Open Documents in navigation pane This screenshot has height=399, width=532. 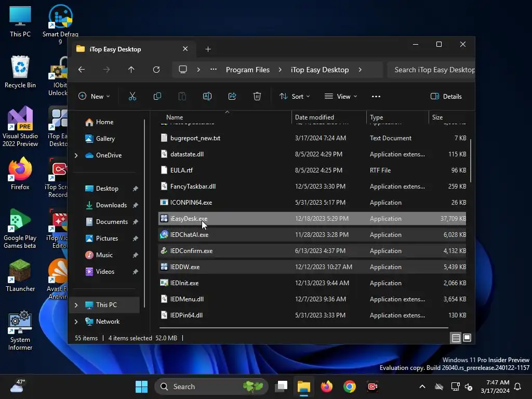(x=112, y=222)
